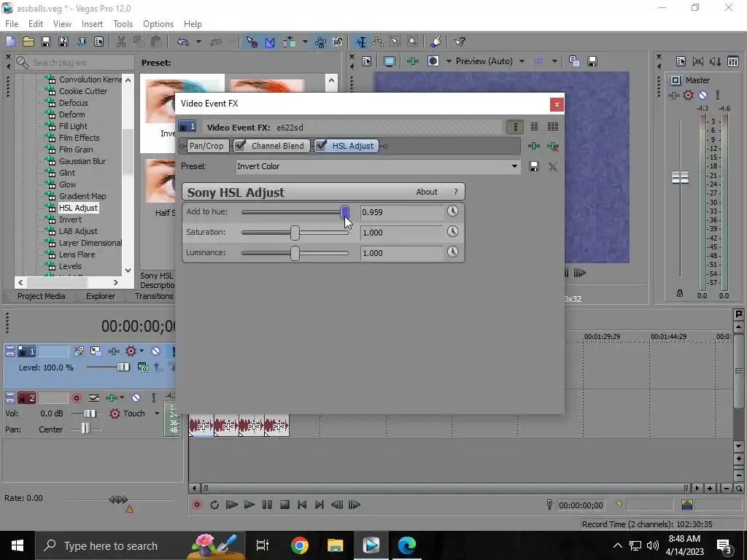Go to start of project

click(302, 505)
